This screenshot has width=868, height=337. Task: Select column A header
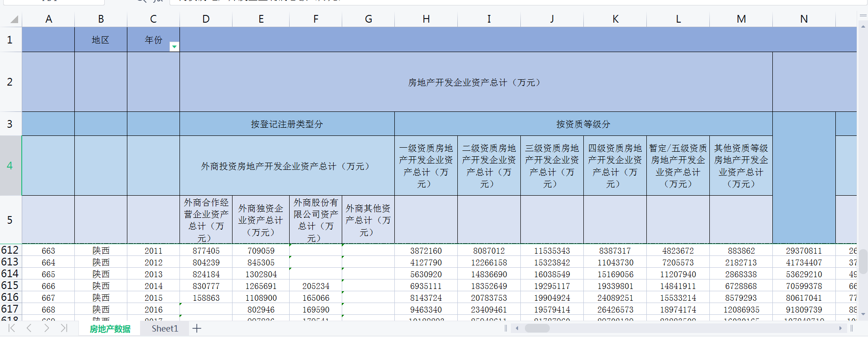[48, 19]
